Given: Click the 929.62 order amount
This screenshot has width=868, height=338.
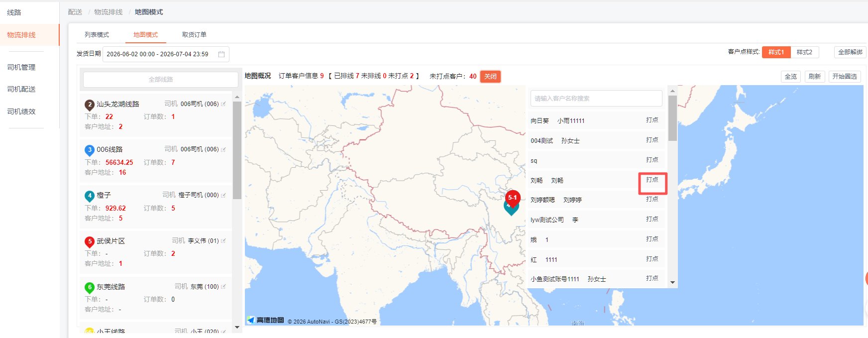Looking at the screenshot, I should [x=115, y=209].
